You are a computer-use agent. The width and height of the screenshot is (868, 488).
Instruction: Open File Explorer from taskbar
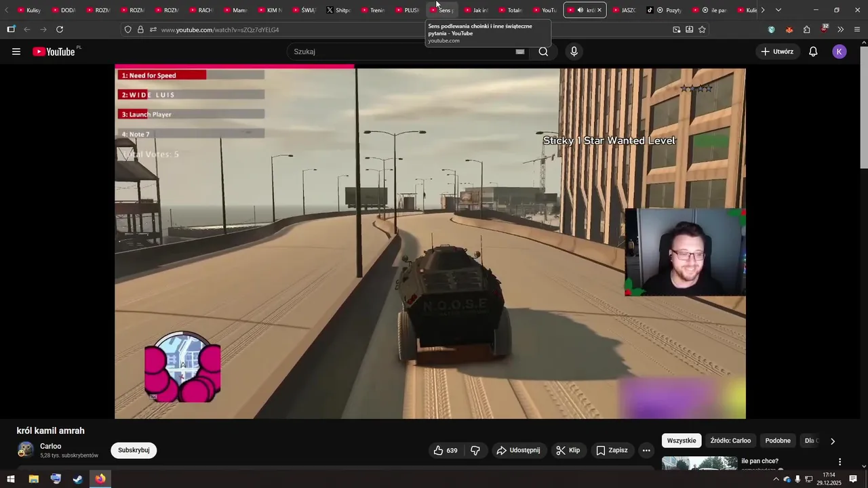click(x=33, y=479)
